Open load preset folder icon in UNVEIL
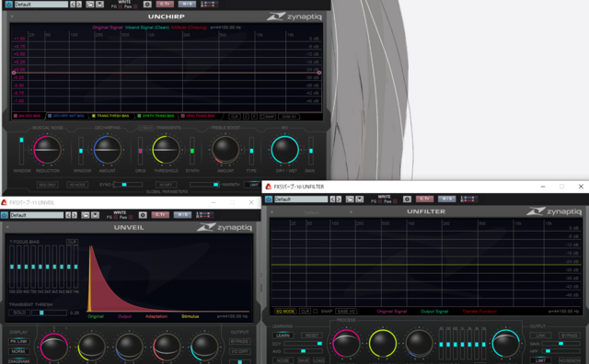This screenshot has height=364, width=589. pos(86,215)
